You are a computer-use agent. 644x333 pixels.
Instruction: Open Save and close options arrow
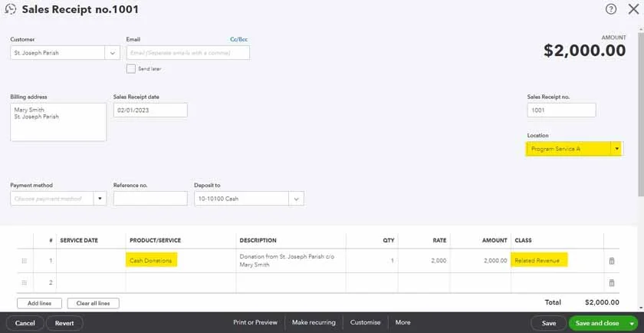coord(631,324)
